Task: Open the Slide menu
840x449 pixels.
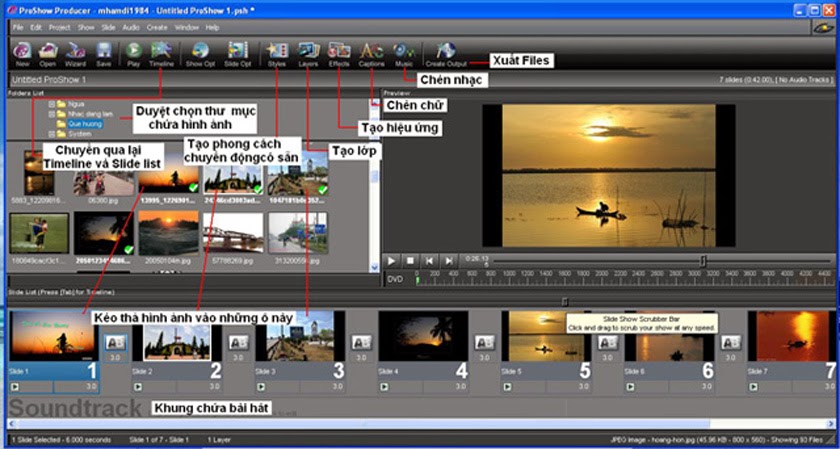Action: tap(108, 28)
